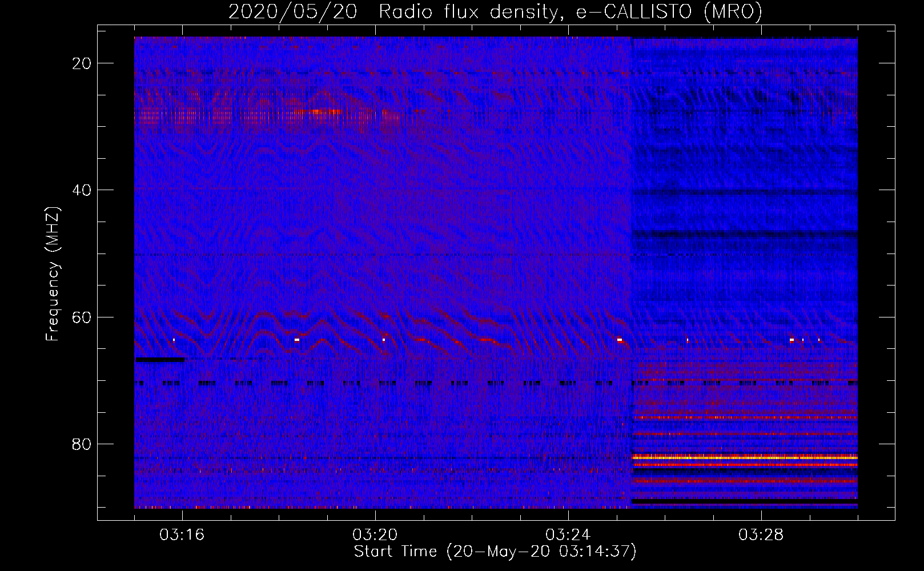Click the 40 MHz frequency tick label
This screenshot has width=924, height=571.
tap(82, 190)
